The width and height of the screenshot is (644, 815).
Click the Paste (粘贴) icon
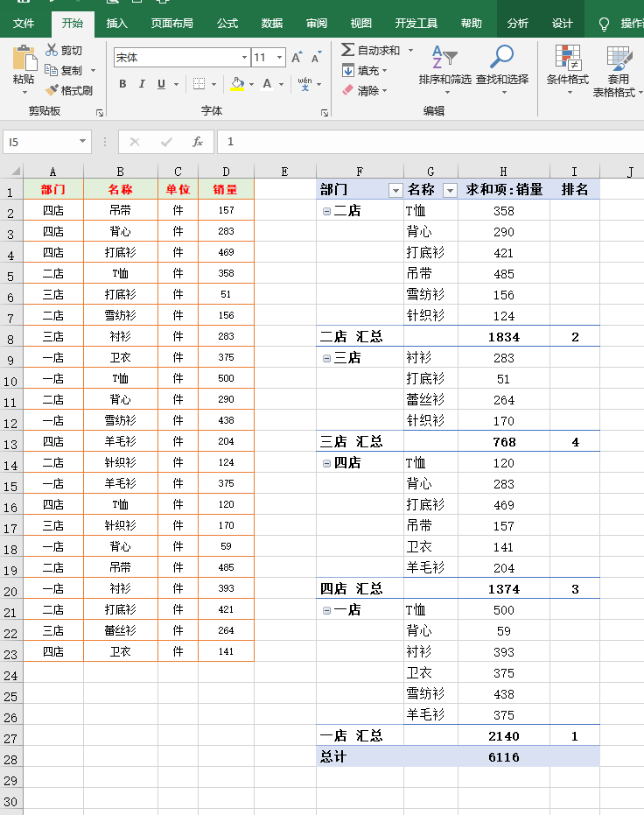[24, 58]
